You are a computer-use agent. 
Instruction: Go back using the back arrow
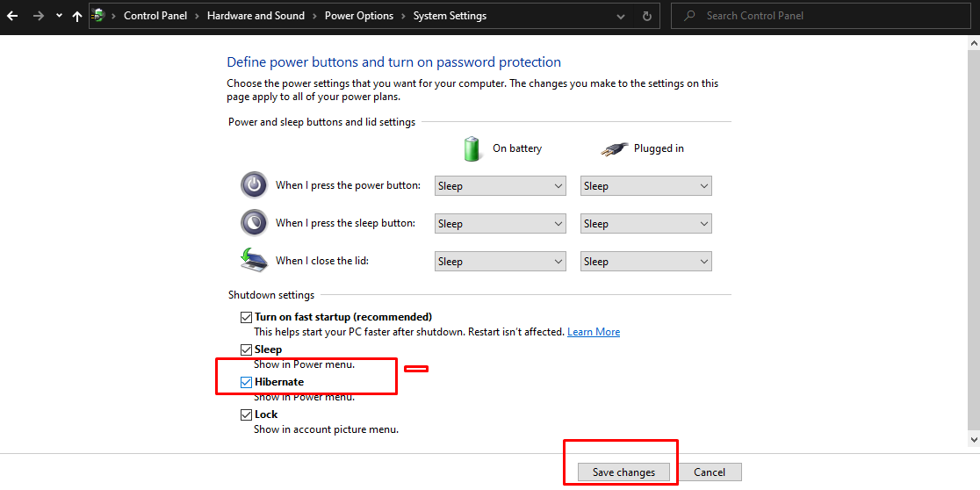(12, 17)
